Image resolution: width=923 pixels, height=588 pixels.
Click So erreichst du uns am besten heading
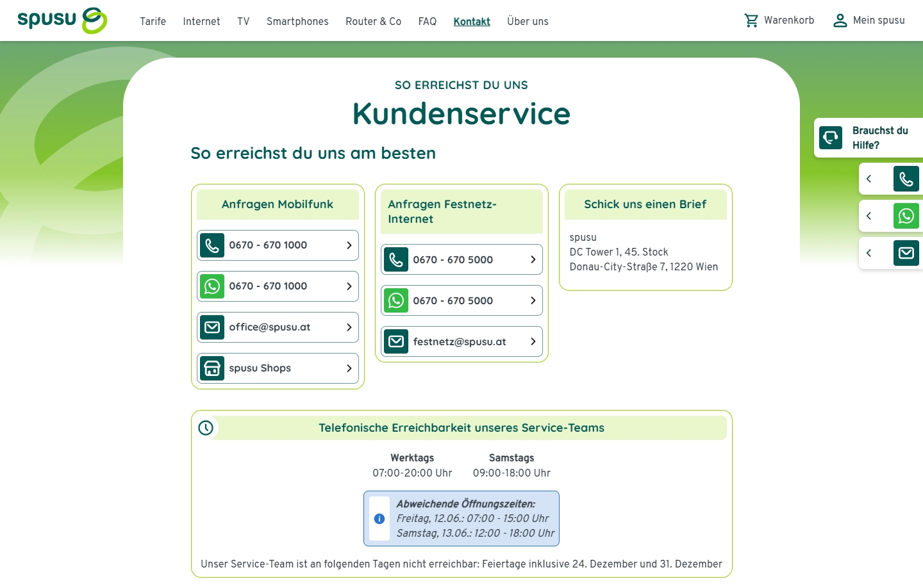coord(313,153)
